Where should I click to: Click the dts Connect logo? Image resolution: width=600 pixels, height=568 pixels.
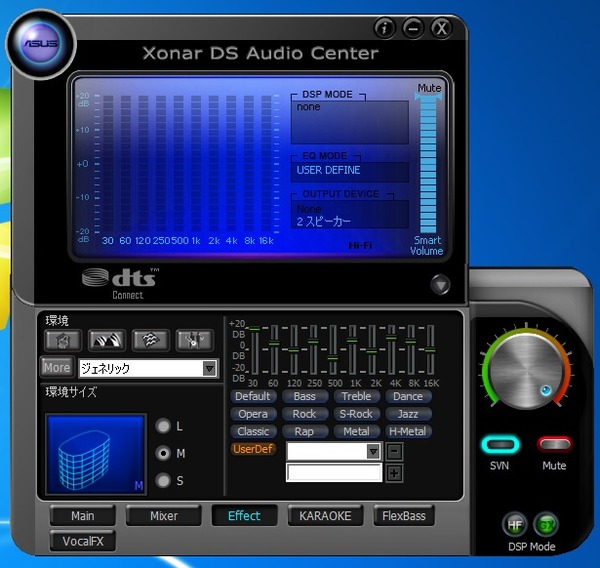pos(121,283)
